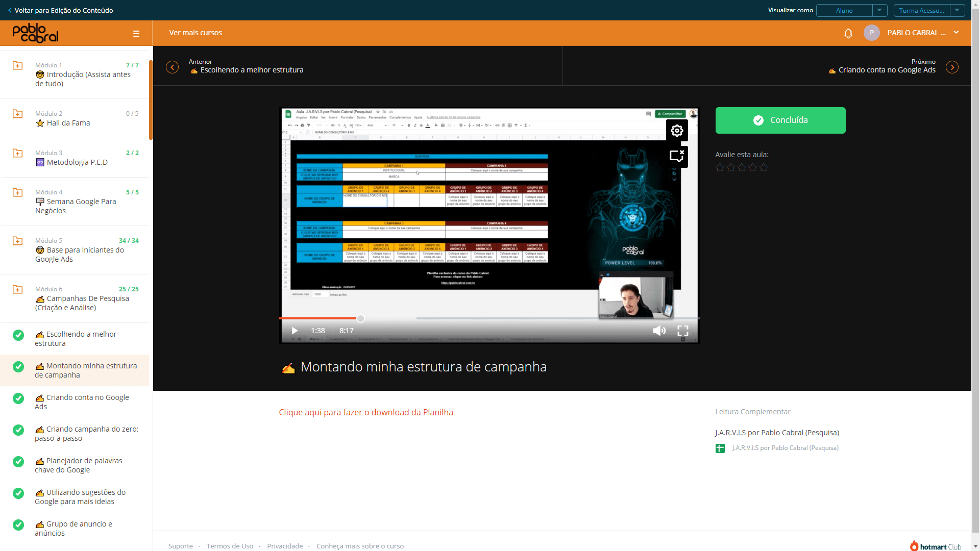Click the hide comments icon on the video

pyautogui.click(x=677, y=156)
